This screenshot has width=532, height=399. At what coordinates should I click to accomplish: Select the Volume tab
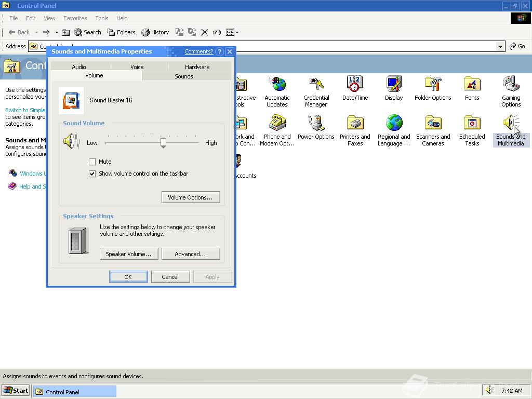[94, 75]
